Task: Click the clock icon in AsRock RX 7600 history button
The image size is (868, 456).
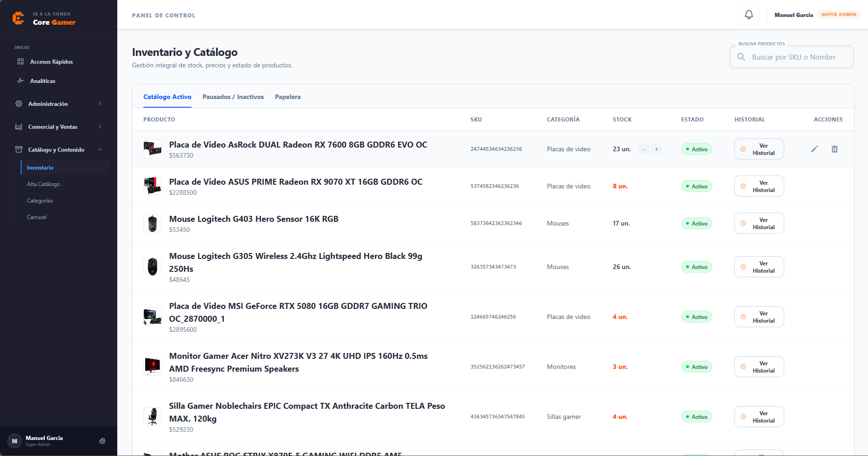Action: coord(743,149)
